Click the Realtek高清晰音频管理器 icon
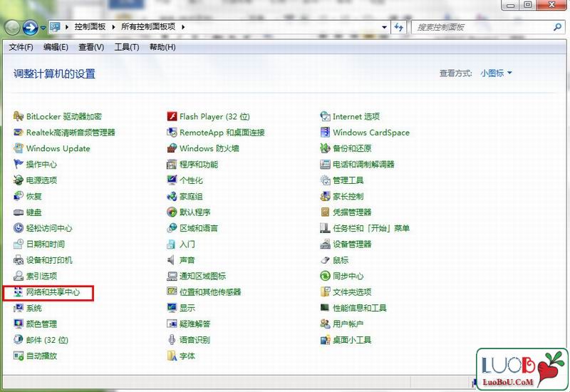Screen dimensions: 570x392 pyautogui.click(x=19, y=133)
